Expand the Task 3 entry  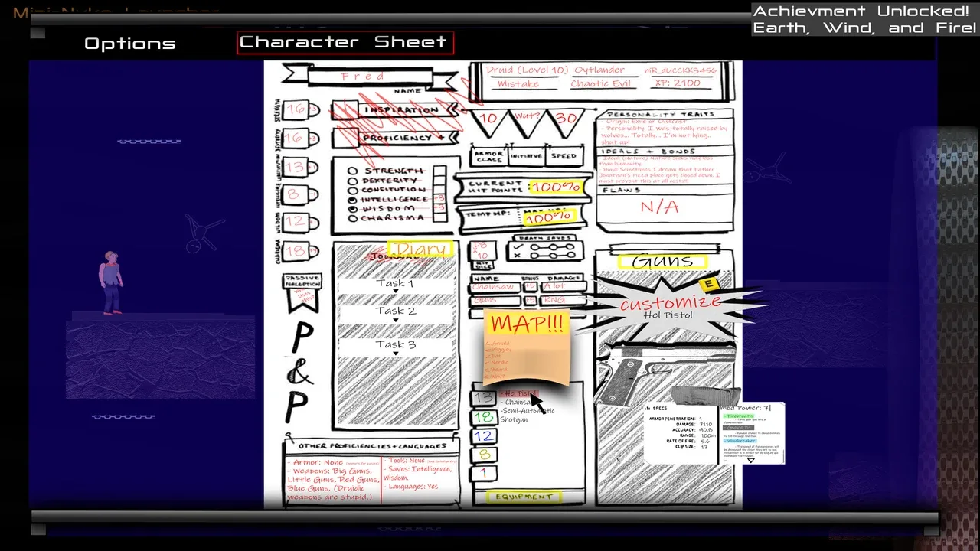[395, 346]
